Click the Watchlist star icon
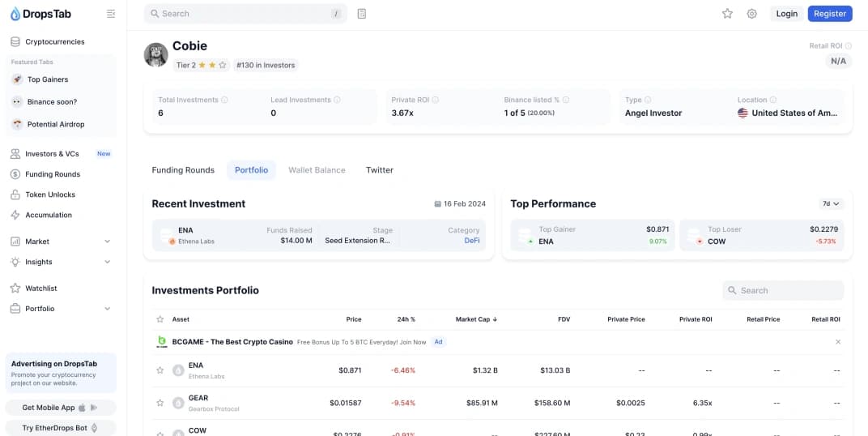This screenshot has width=868, height=436. (x=15, y=288)
